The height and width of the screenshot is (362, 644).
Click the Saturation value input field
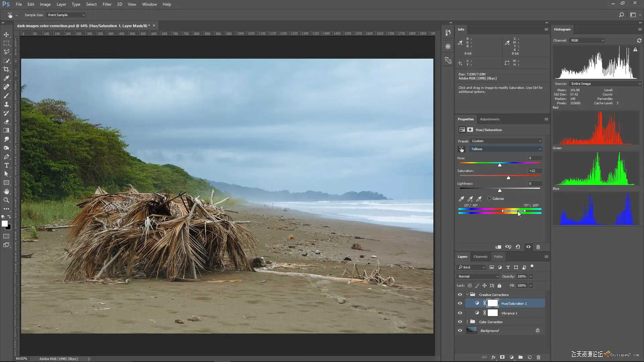535,171
